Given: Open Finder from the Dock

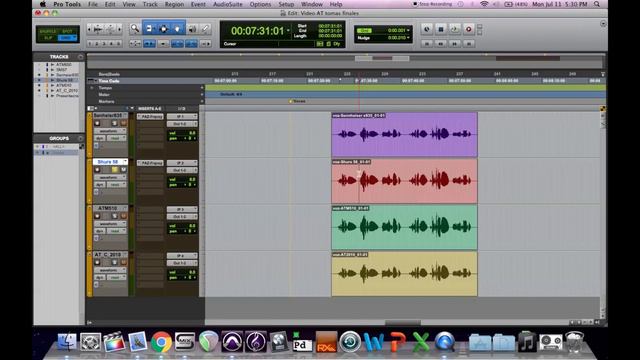Looking at the screenshot, I should pyautogui.click(x=67, y=342).
